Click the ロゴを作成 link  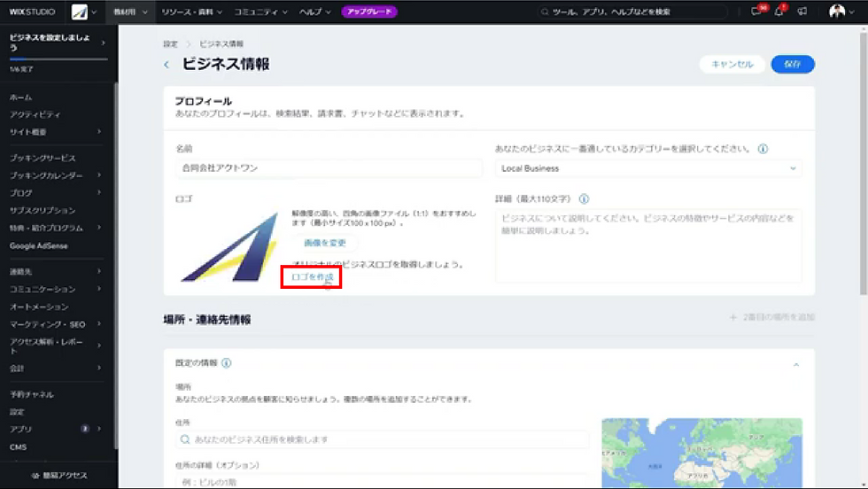[x=312, y=277]
